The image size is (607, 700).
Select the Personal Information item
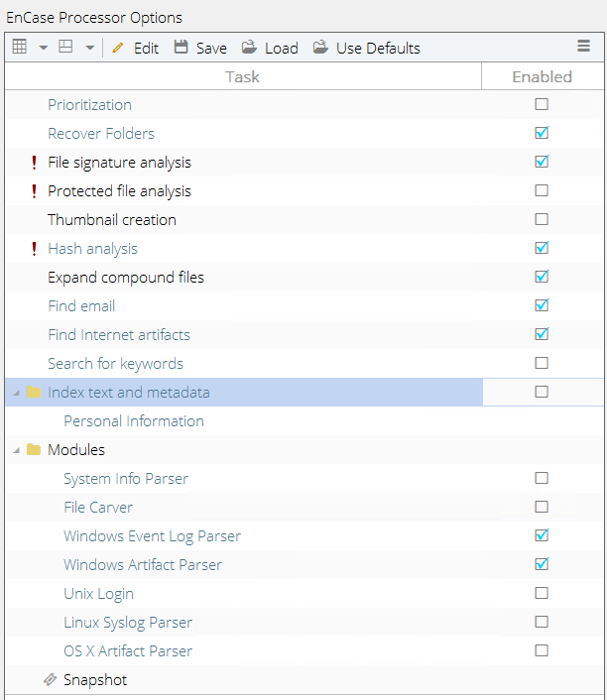pyautogui.click(x=134, y=421)
